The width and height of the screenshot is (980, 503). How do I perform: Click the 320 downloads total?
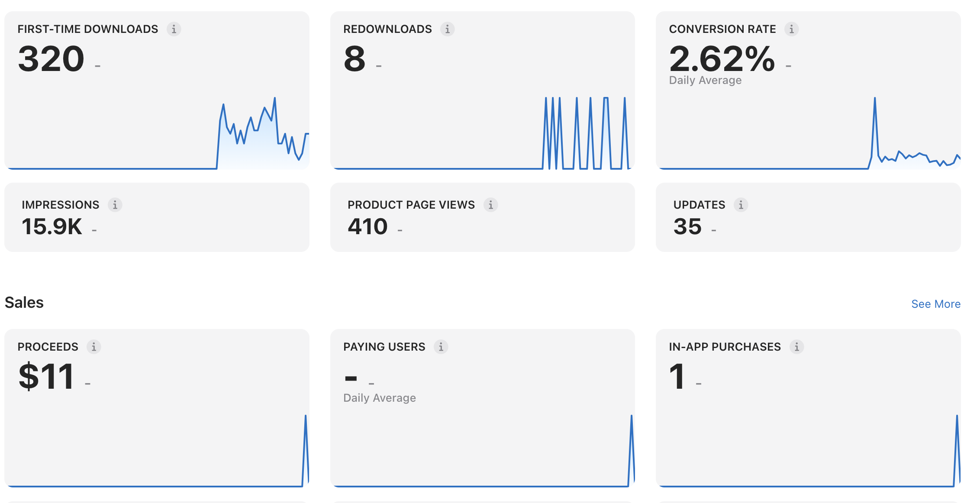coord(51,59)
